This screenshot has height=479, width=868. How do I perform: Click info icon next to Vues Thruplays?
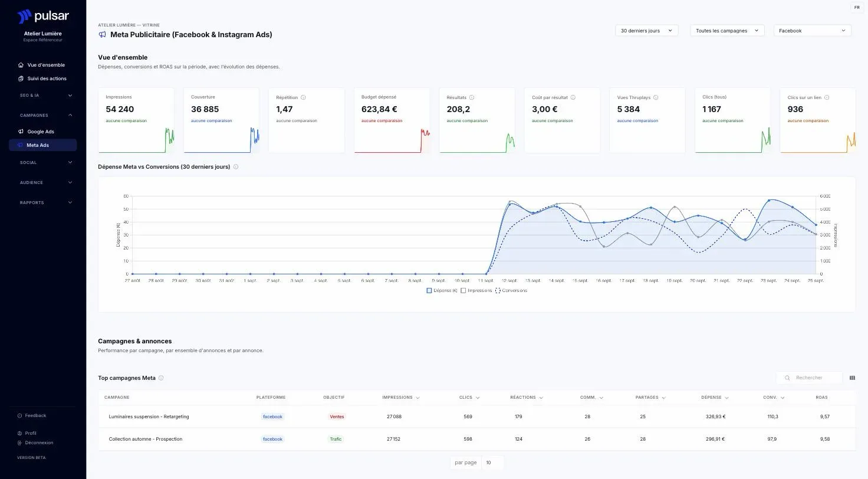click(656, 97)
